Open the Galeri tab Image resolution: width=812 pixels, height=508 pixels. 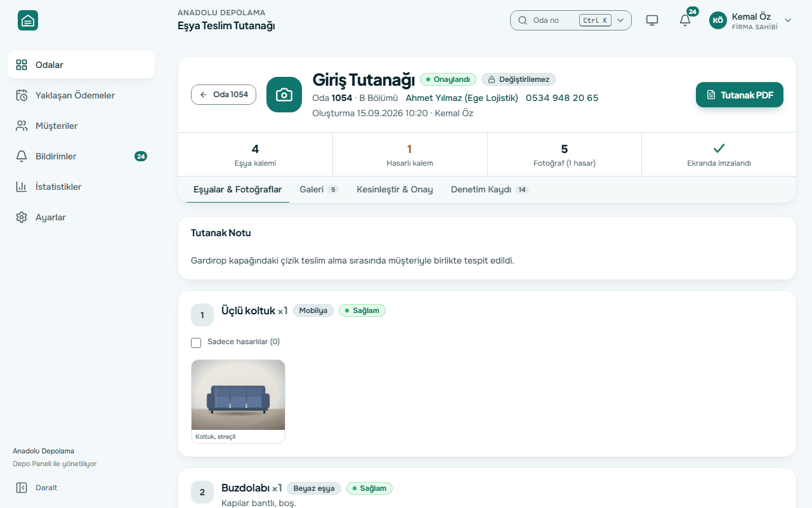click(318, 189)
